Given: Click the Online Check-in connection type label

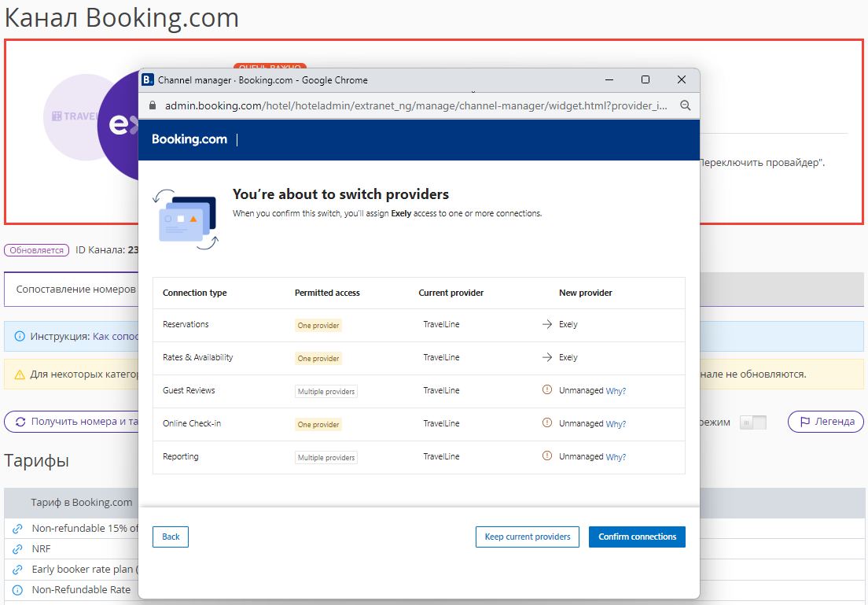Looking at the screenshot, I should pyautogui.click(x=192, y=423).
